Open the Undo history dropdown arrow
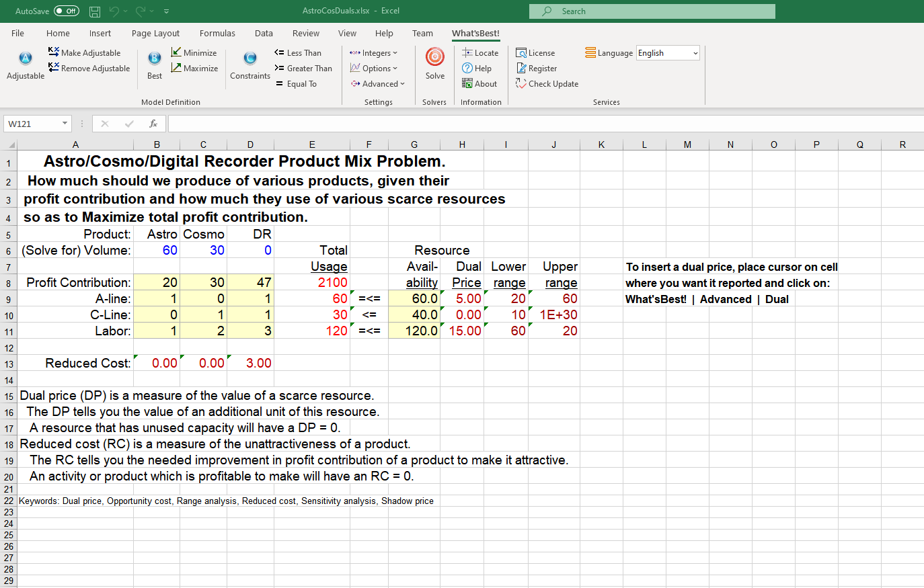 point(125,11)
